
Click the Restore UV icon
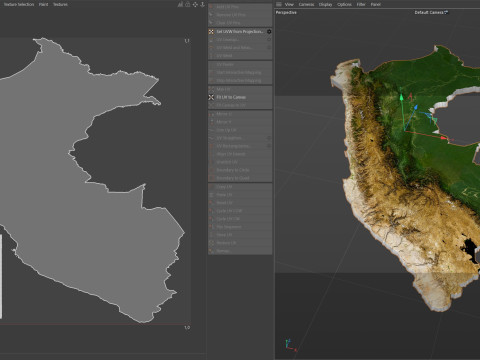[x=211, y=243]
